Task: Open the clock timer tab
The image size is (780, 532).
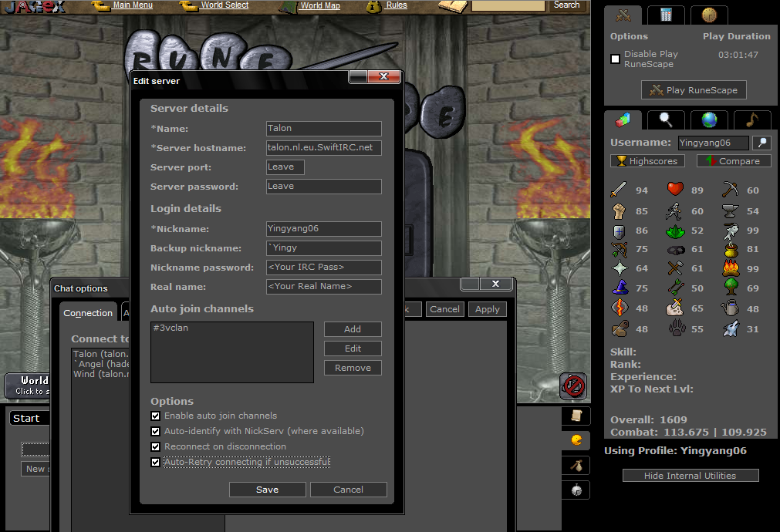Action: tap(709, 15)
